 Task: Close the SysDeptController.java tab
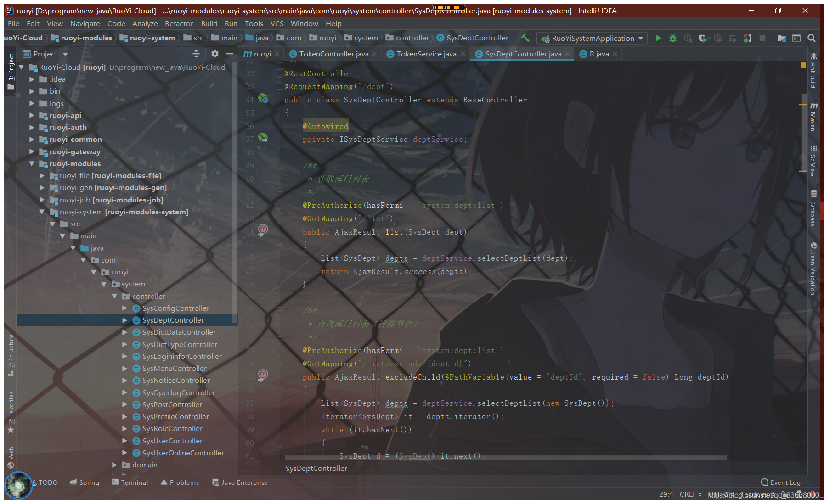tap(567, 54)
